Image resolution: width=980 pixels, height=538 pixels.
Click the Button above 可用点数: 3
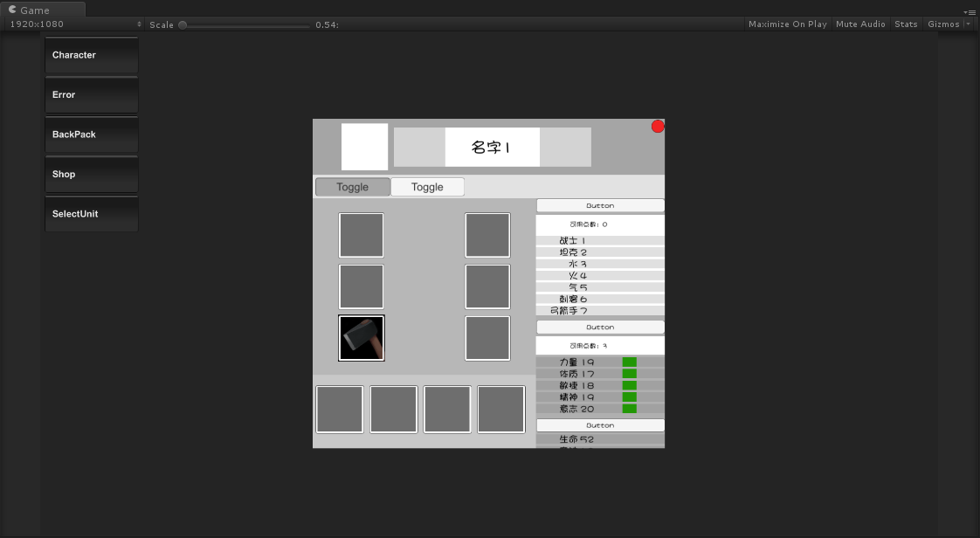tap(600, 328)
